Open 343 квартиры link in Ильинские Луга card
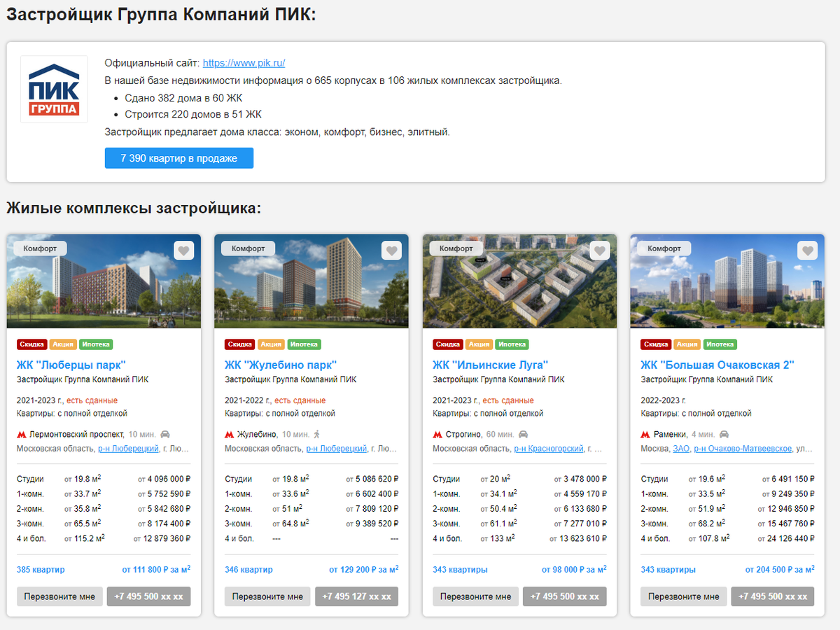 [460, 570]
